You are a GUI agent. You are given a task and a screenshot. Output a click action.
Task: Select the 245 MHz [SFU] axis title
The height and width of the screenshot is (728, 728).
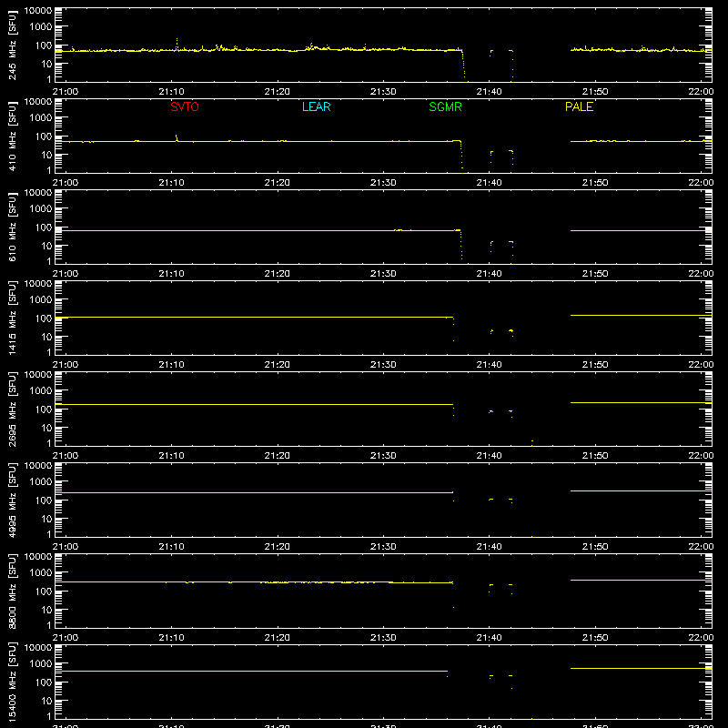coord(12,45)
